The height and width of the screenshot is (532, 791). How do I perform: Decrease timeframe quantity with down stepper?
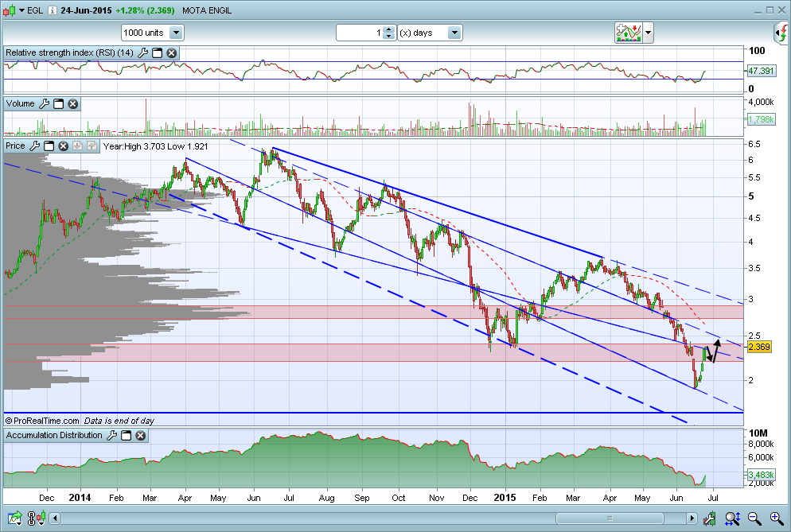[x=388, y=37]
